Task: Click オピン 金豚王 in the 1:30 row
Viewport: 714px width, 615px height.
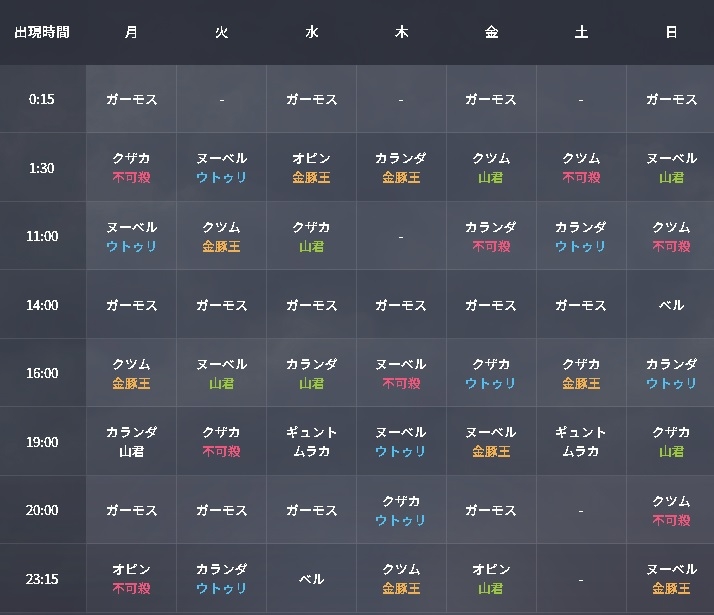Action: pyautogui.click(x=311, y=168)
